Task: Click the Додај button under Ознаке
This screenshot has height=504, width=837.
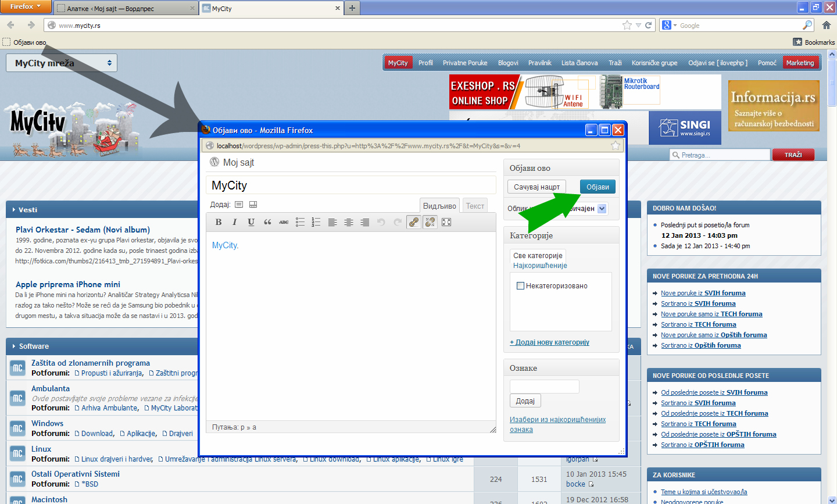Action: click(x=525, y=401)
